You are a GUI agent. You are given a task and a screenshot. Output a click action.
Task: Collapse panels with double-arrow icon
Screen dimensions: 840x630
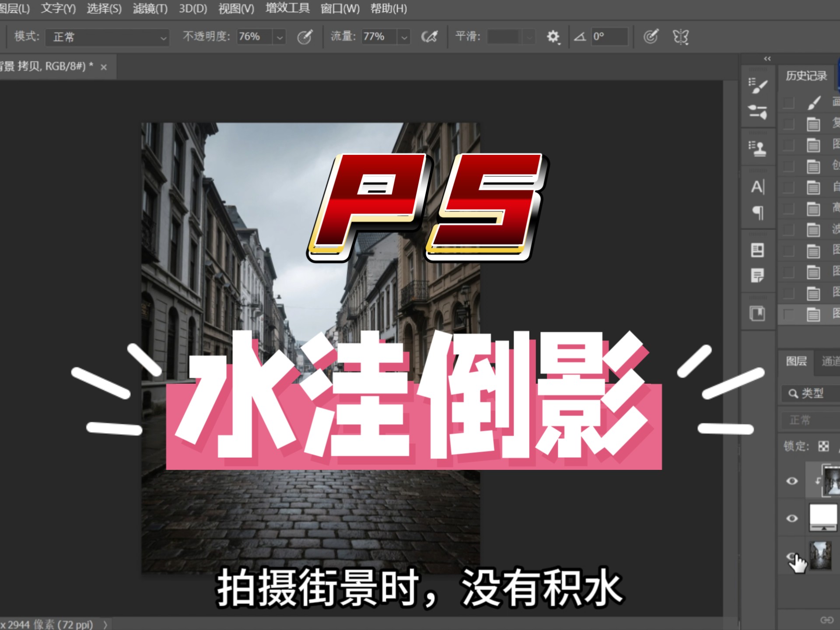tap(767, 59)
